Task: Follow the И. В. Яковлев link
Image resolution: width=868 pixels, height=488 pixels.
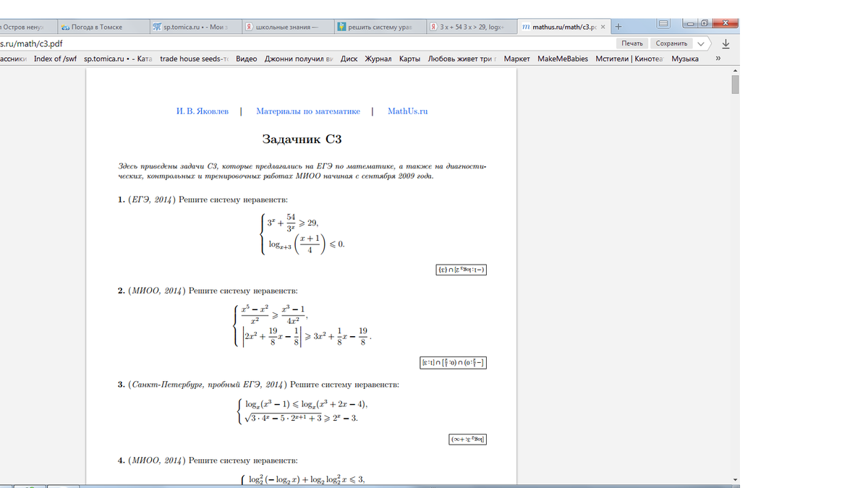Action: (x=203, y=111)
